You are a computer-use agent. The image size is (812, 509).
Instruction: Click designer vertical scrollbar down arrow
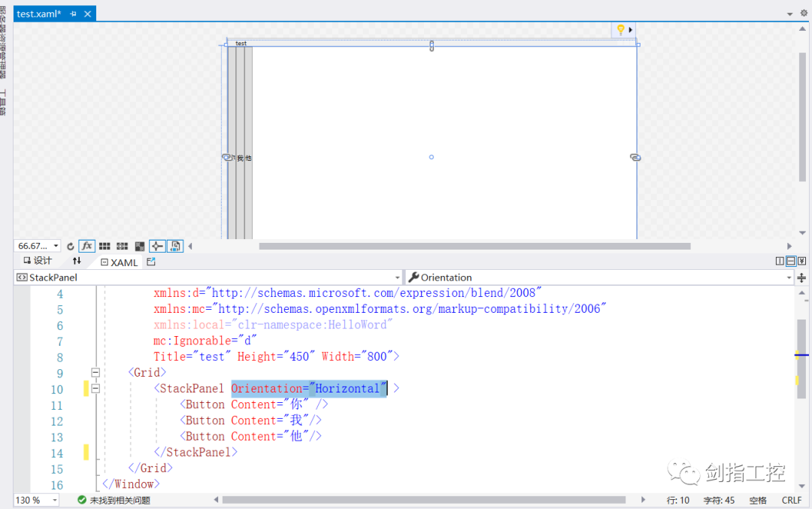tap(802, 232)
